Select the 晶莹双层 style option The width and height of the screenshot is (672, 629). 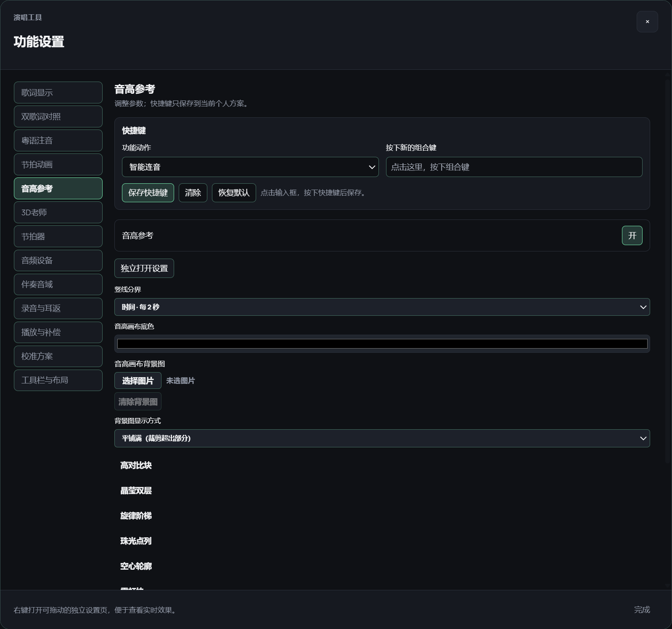[136, 491]
